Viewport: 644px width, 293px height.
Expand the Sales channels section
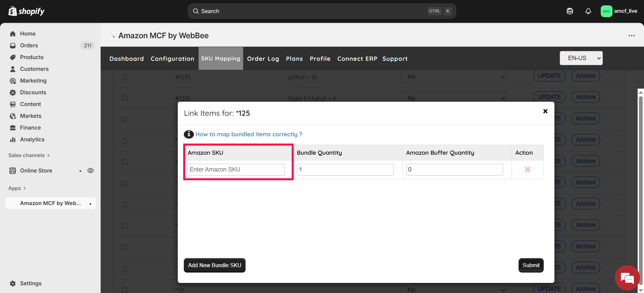pos(29,155)
